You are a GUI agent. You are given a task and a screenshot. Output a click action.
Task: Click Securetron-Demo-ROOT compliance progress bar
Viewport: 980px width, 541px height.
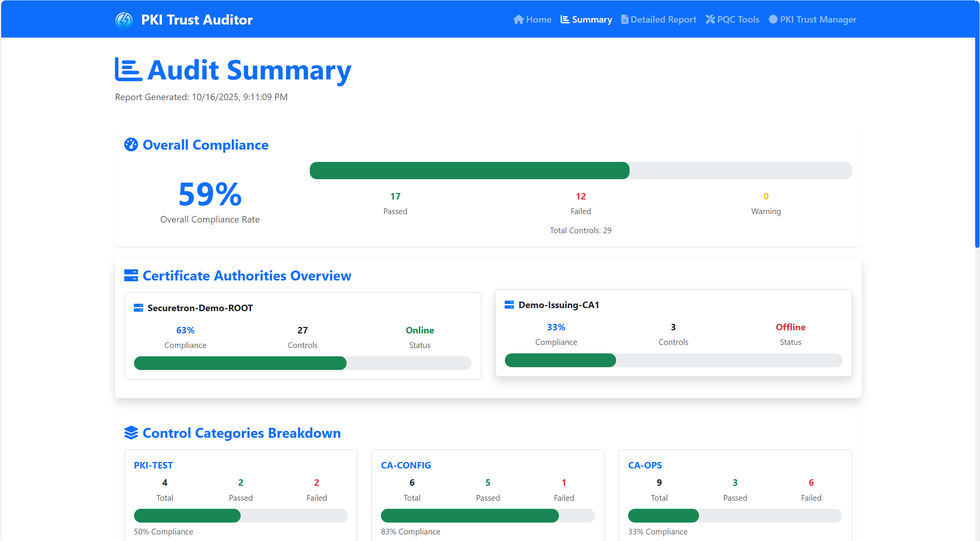point(302,363)
